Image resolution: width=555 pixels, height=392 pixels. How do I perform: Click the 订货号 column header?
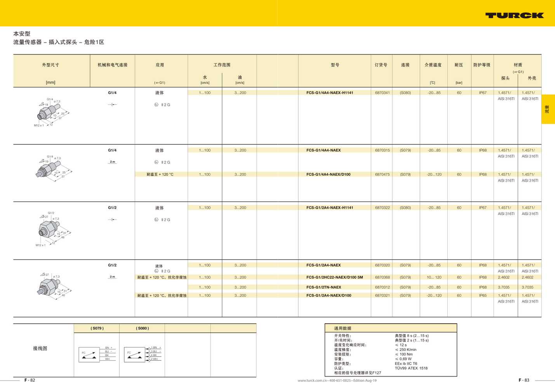[x=381, y=65]
